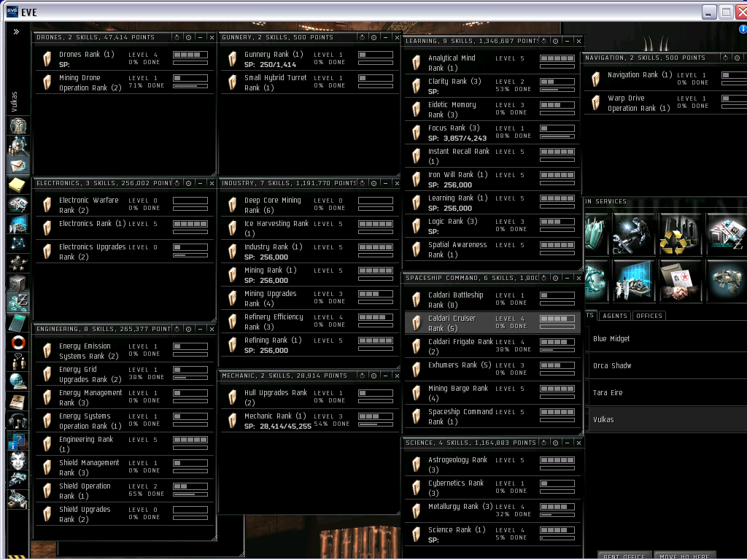Select the Shield Operation skill row
This screenshot has width=747, height=560.
coord(124,491)
